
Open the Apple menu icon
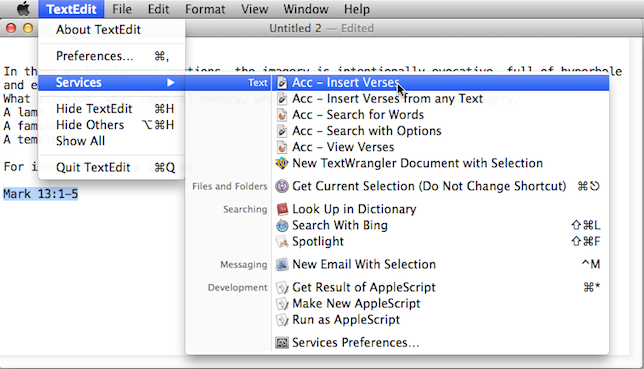pyautogui.click(x=23, y=9)
